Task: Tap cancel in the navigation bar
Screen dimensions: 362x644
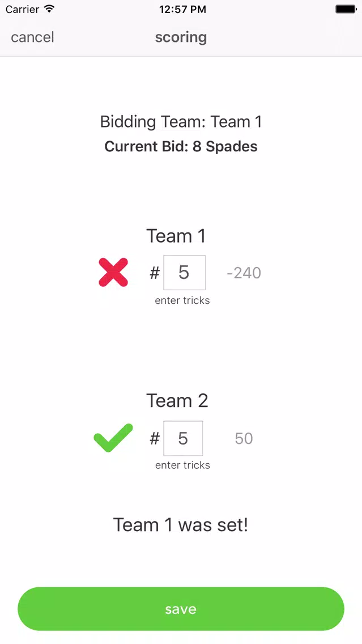Action: (x=32, y=37)
